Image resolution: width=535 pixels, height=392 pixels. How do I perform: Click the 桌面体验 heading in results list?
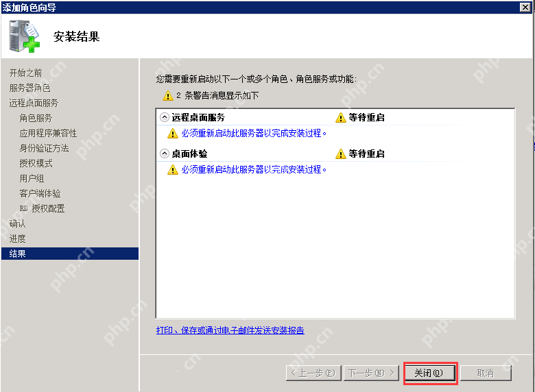[189, 154]
